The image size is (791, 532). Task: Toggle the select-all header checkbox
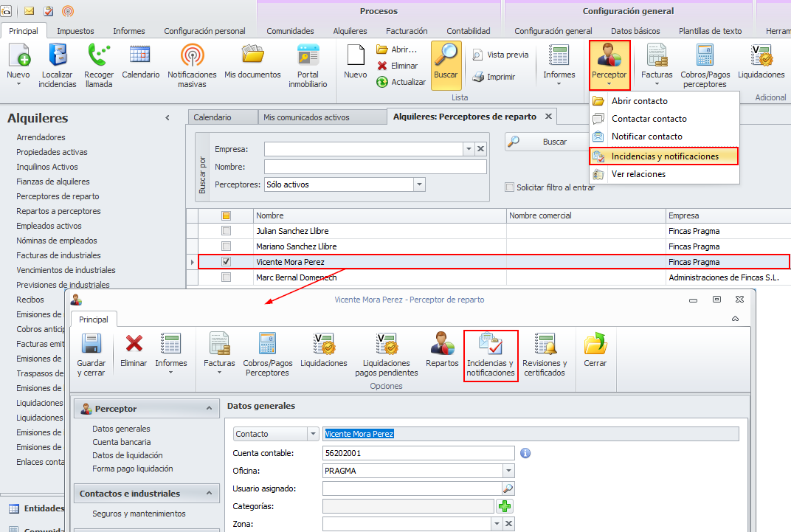pos(226,216)
